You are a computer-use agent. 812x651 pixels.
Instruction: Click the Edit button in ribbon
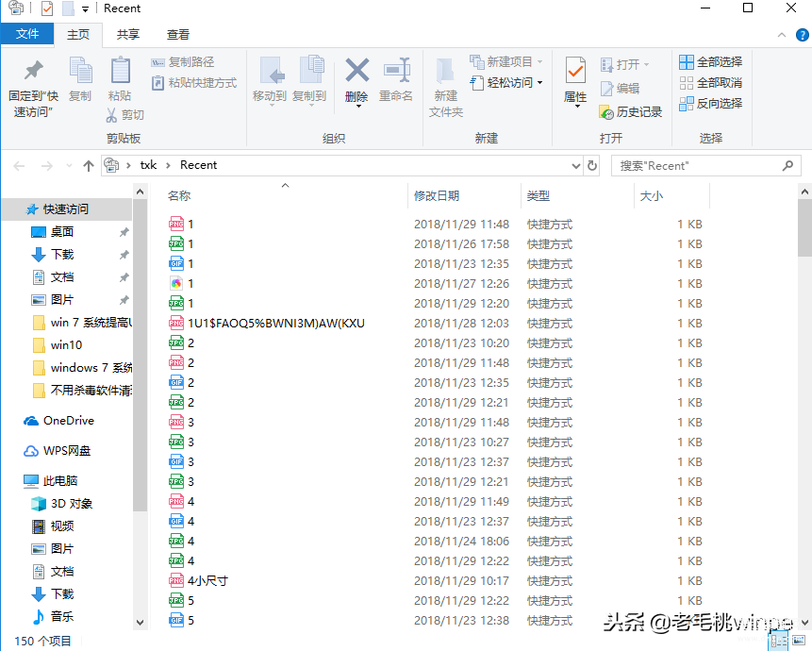click(x=620, y=89)
